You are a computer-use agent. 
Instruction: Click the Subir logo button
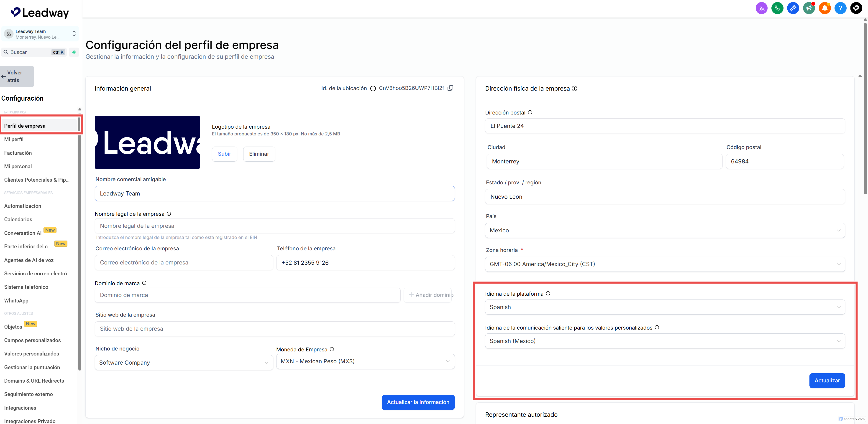point(224,154)
